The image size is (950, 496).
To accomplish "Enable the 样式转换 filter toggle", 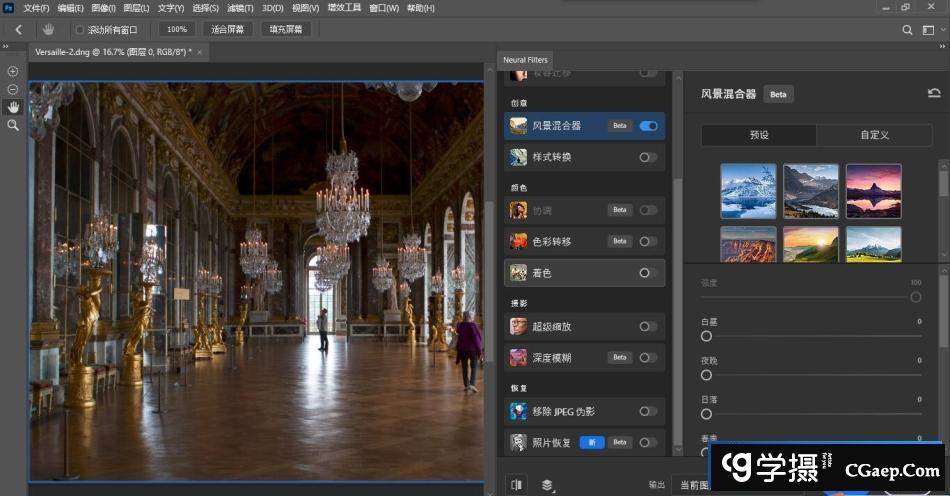I will [648, 157].
